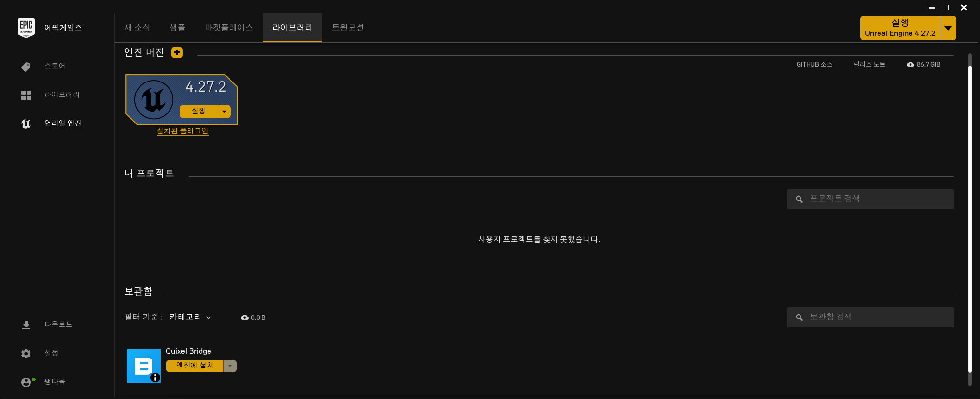Expand the Quixel Bridge install dropdown arrow
Viewport: 980px width, 399px height.
click(230, 366)
